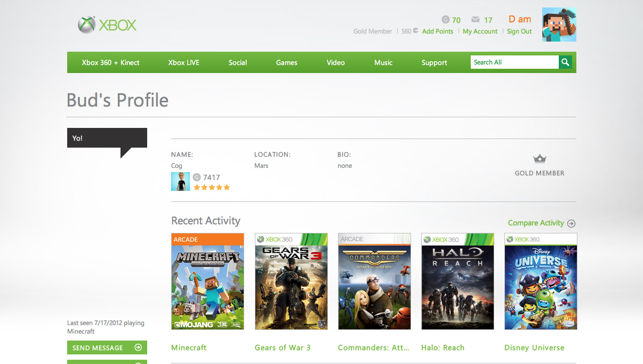This screenshot has width=643, height=364.
Task: Open the My Account link
Action: coord(480,31)
